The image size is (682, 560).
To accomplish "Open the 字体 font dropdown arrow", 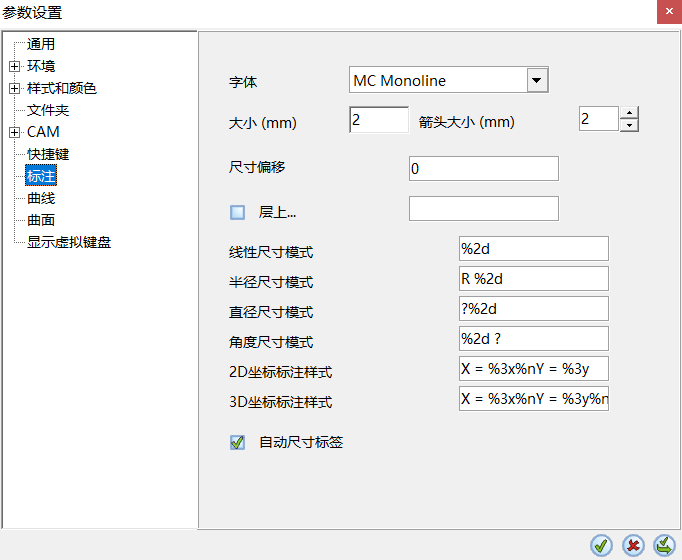I will [x=537, y=80].
